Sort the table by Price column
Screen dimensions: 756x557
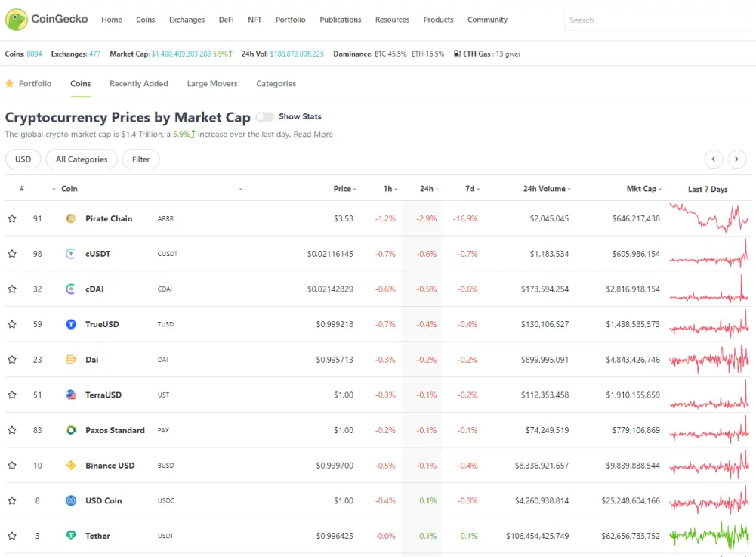pyautogui.click(x=344, y=189)
